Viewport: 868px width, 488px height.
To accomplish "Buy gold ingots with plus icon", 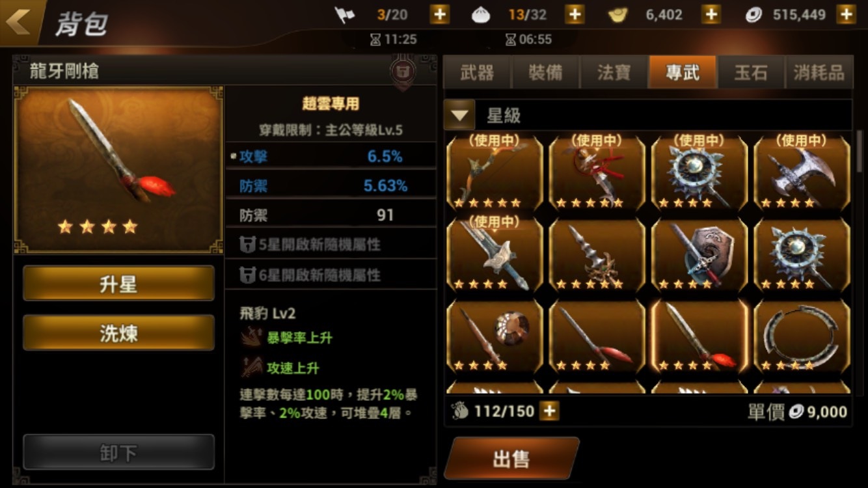I will (x=711, y=14).
